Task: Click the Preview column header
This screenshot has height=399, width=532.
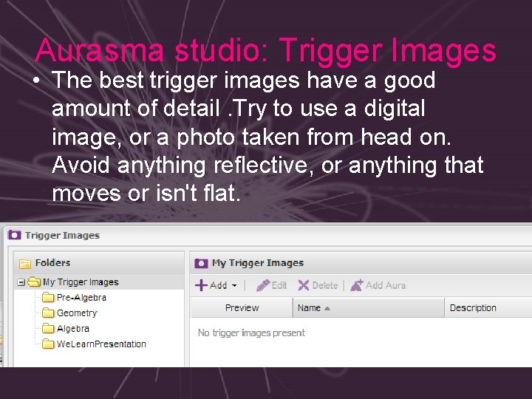Action: [x=242, y=307]
